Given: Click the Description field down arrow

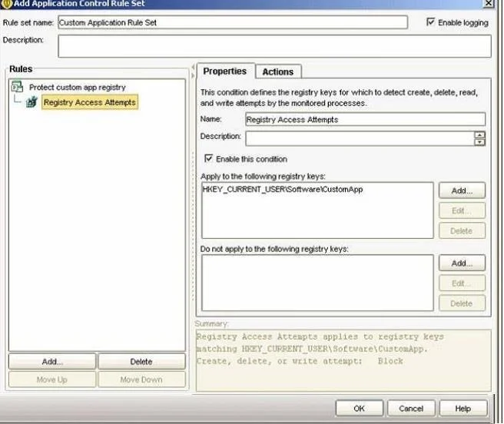Looking at the screenshot, I should pos(479,142).
